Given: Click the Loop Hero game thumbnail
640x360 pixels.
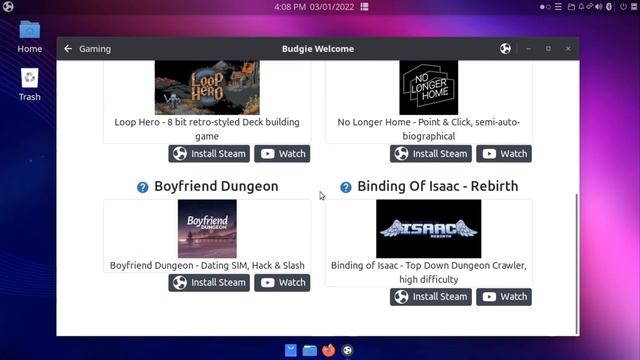Looking at the screenshot, I should 207,87.
